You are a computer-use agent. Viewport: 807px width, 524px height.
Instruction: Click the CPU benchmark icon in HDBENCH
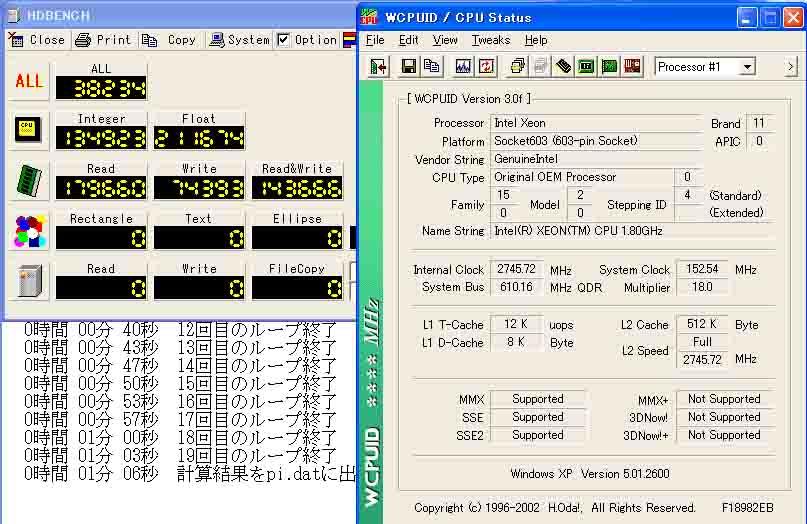click(29, 130)
